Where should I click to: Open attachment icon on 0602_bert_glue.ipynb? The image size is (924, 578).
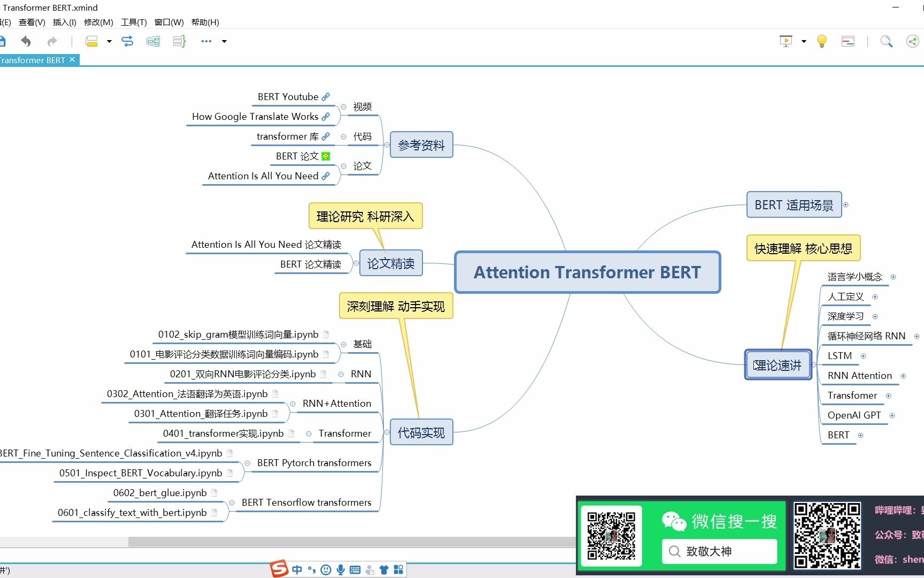(x=214, y=493)
